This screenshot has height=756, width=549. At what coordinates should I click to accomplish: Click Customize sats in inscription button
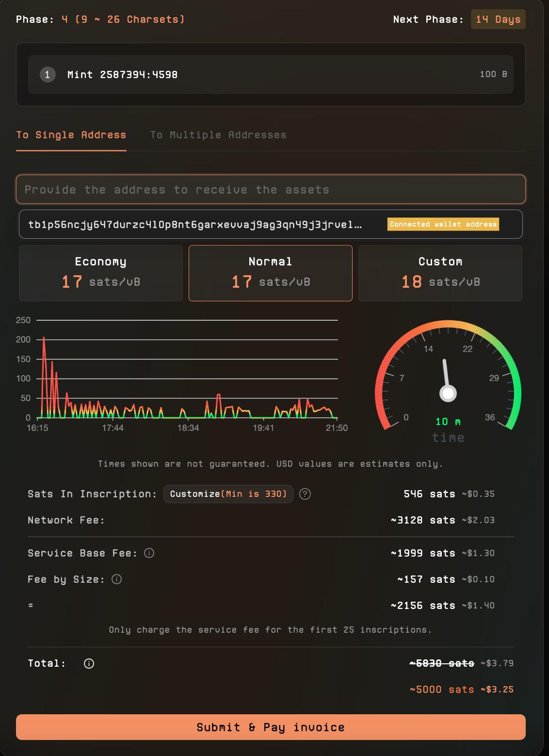point(228,494)
